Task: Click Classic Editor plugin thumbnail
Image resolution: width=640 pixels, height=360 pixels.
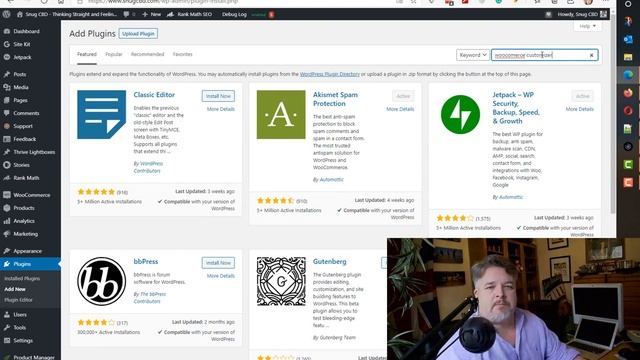Action: (x=102, y=114)
